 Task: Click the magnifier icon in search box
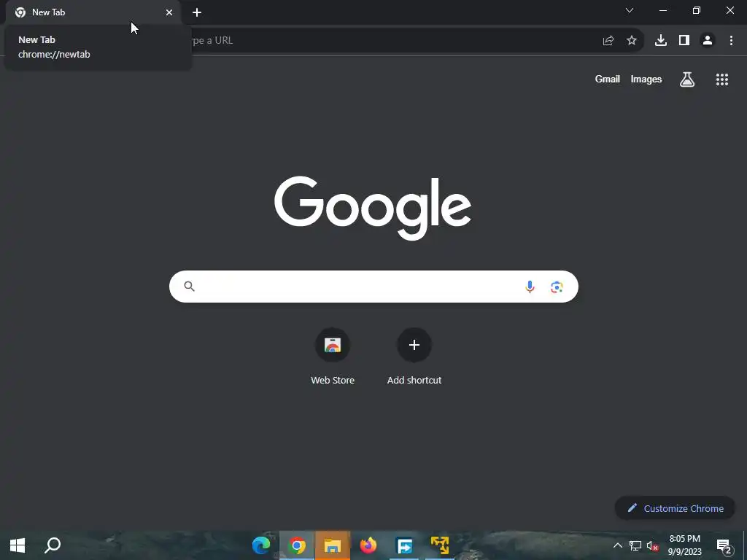click(189, 286)
